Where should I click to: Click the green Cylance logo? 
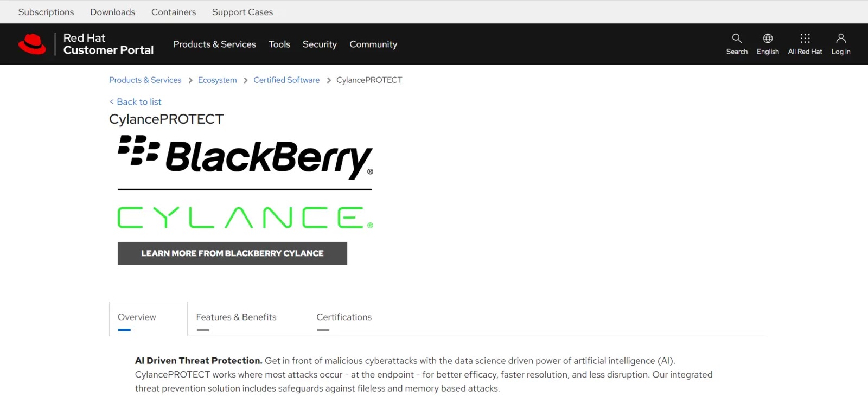[x=245, y=218]
